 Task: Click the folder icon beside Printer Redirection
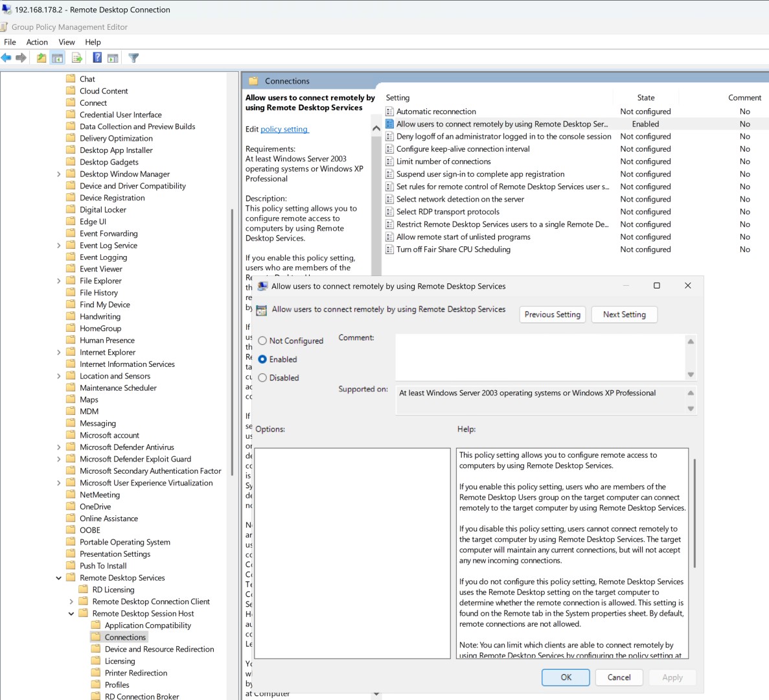pyautogui.click(x=96, y=673)
